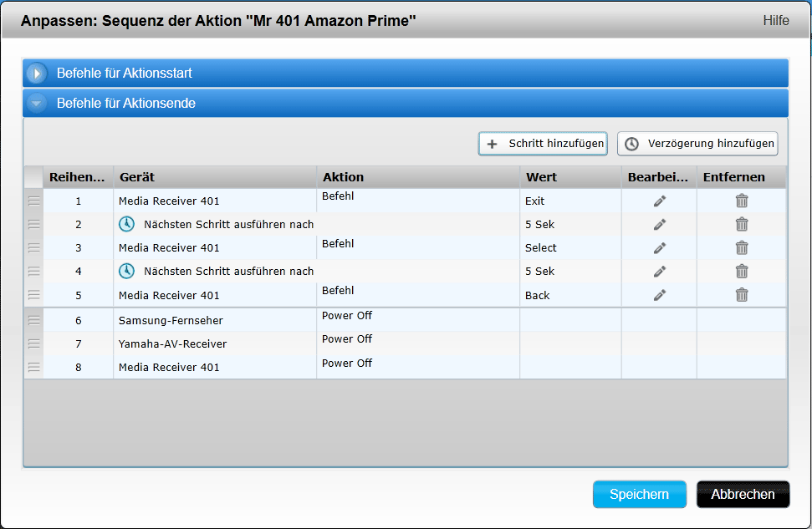Screen dimensions: 812x529
Task: Select the Yamaha-AV-Receiver row
Action: point(172,343)
